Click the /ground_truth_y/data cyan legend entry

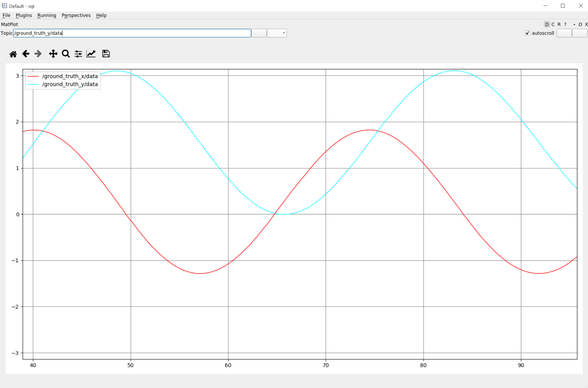(x=70, y=84)
